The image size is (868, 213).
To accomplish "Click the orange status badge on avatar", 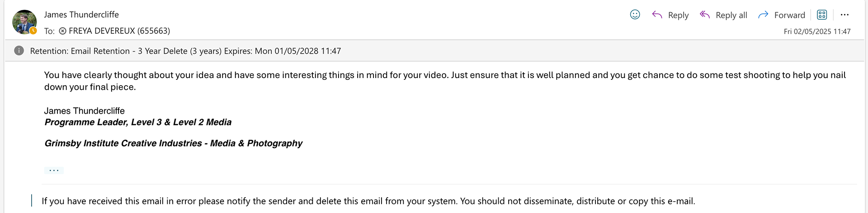I will click(33, 31).
